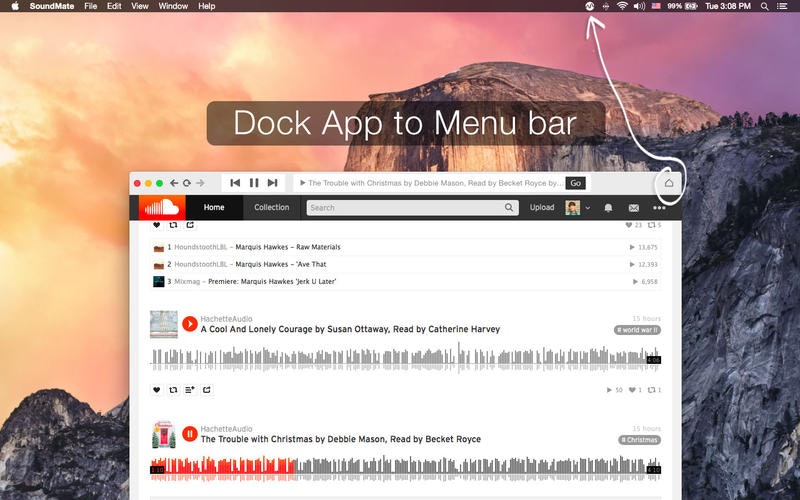The width and height of the screenshot is (800, 500).
Task: Open the user avatar profile
Action: pos(572,208)
